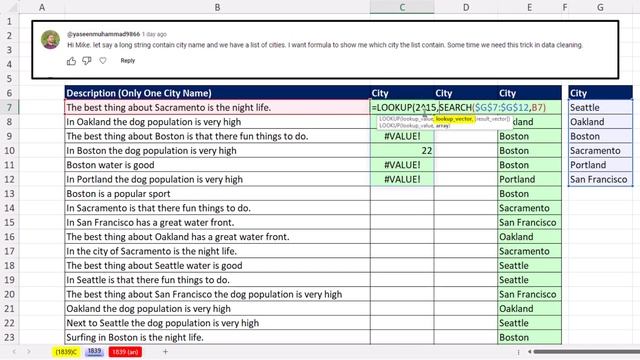
Task: Select row 23 header
Action: coord(9,337)
